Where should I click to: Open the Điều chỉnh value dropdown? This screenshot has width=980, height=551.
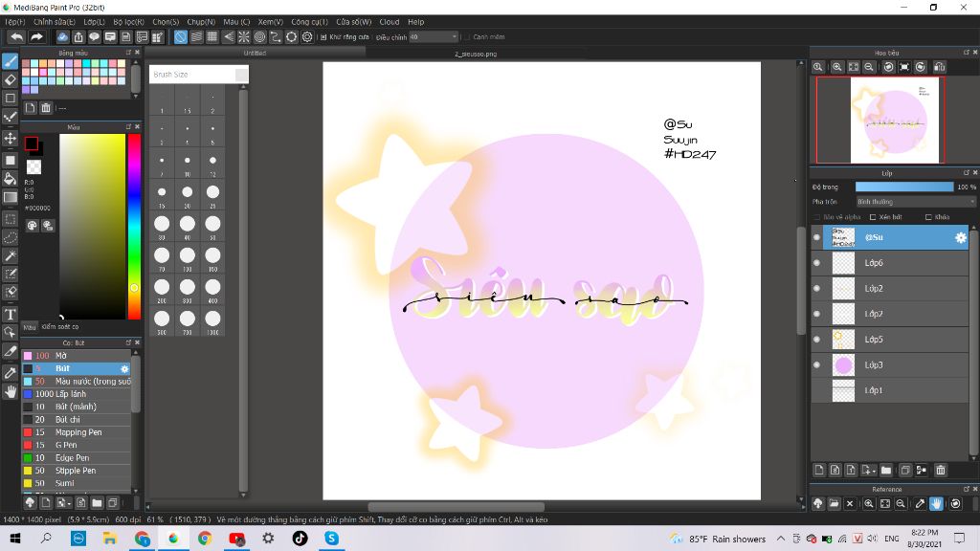click(x=434, y=37)
